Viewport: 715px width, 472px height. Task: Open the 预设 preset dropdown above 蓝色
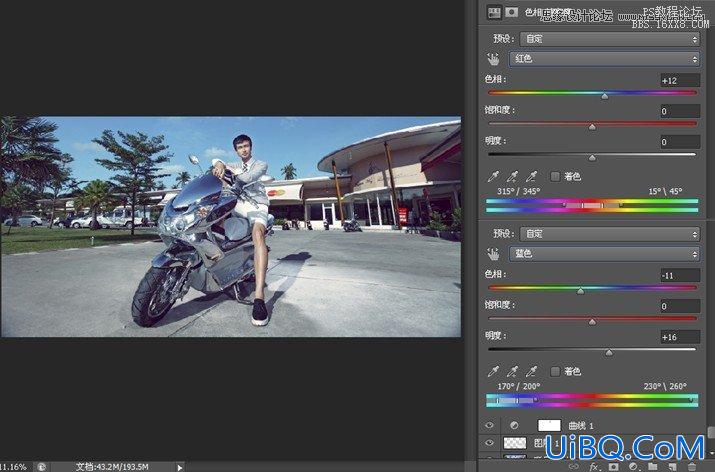(610, 234)
